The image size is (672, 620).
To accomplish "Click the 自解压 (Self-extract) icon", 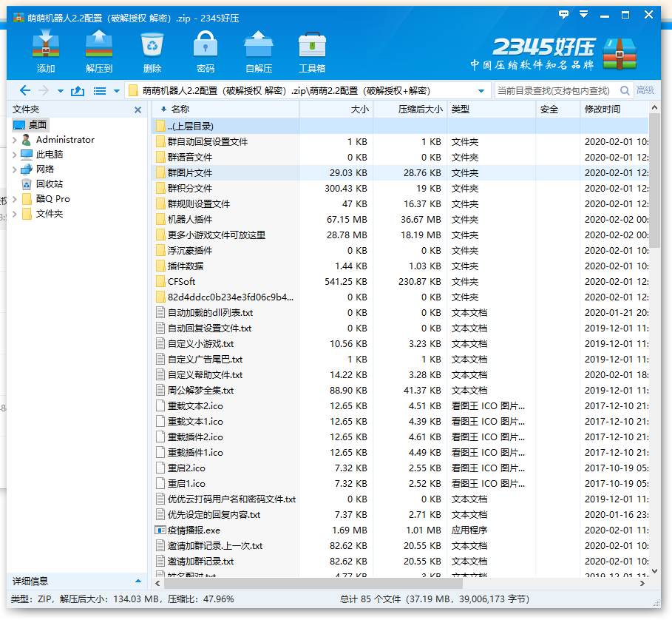I will click(x=259, y=47).
